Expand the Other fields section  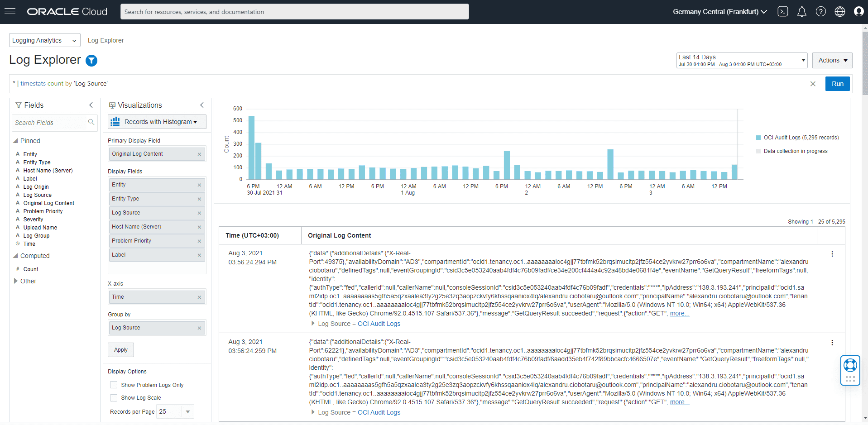(x=16, y=281)
